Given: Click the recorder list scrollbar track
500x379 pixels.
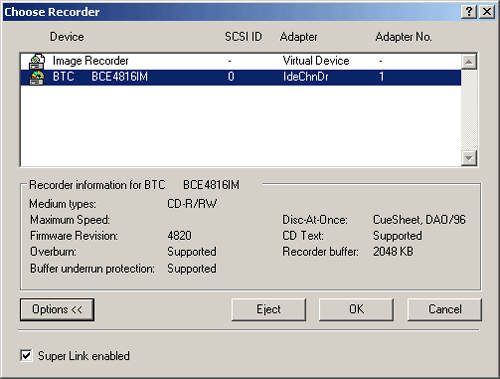Looking at the screenshot, I should pos(469,110).
